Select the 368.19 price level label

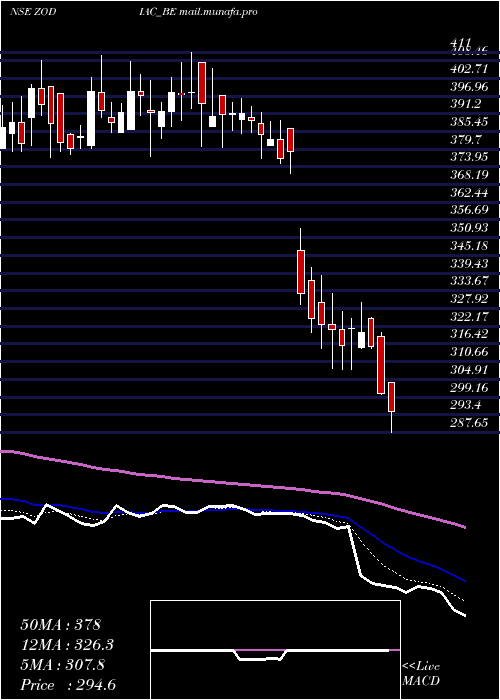click(x=469, y=175)
